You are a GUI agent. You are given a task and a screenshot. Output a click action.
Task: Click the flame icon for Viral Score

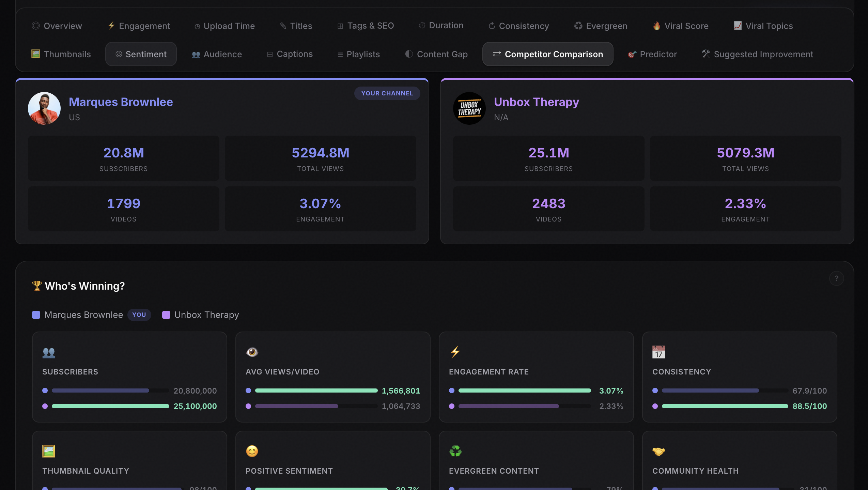656,26
